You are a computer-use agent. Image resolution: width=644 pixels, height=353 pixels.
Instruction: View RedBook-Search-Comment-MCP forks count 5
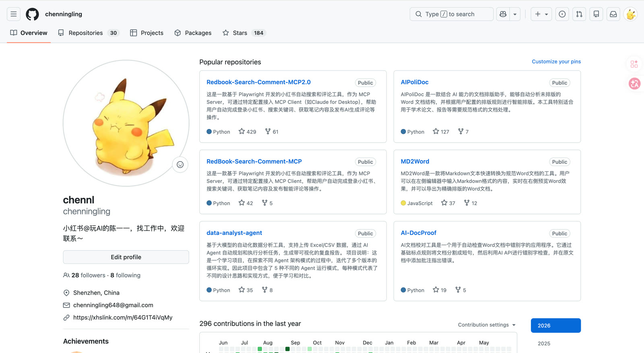pyautogui.click(x=267, y=203)
